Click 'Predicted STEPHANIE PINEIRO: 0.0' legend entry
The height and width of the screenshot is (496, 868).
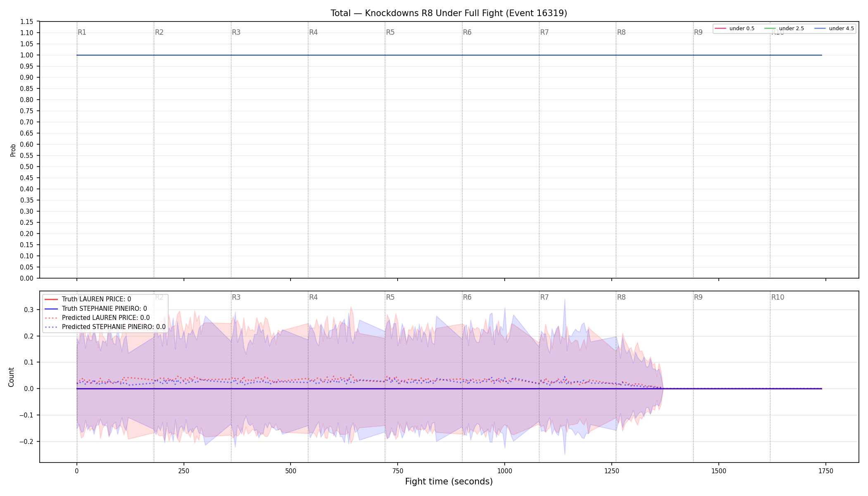click(x=105, y=327)
